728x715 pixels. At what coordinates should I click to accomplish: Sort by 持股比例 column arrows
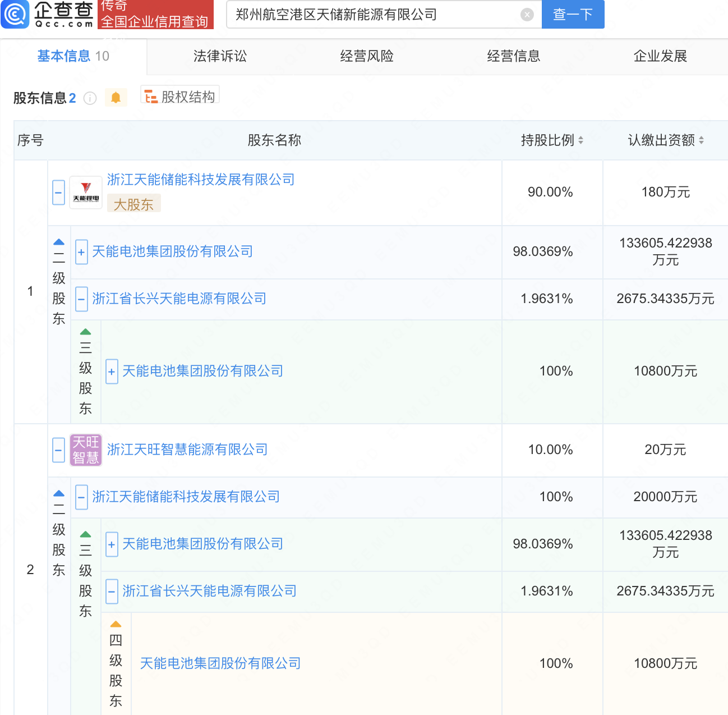[580, 140]
